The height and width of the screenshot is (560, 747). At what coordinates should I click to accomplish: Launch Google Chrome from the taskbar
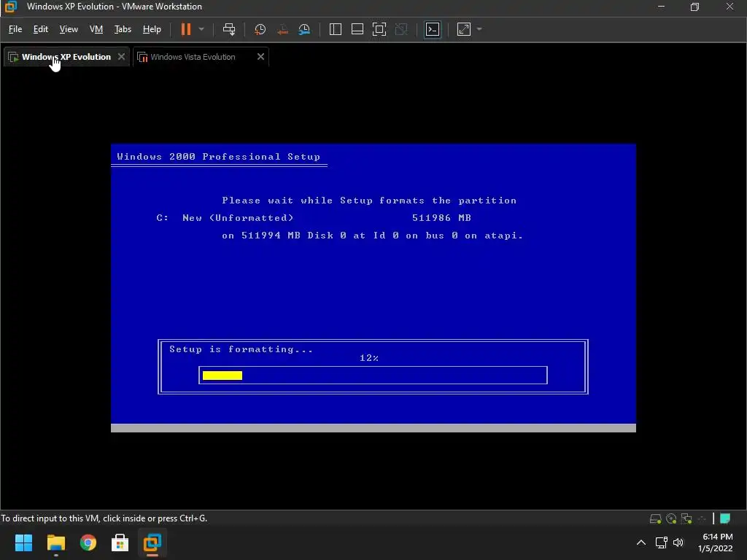coord(88,542)
